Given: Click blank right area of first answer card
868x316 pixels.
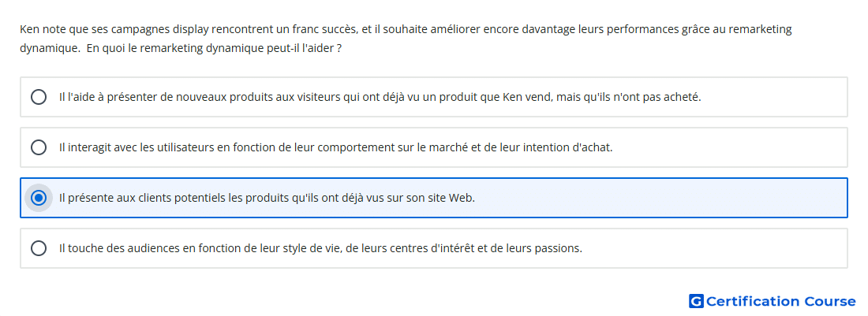Looking at the screenshot, I should [775, 97].
